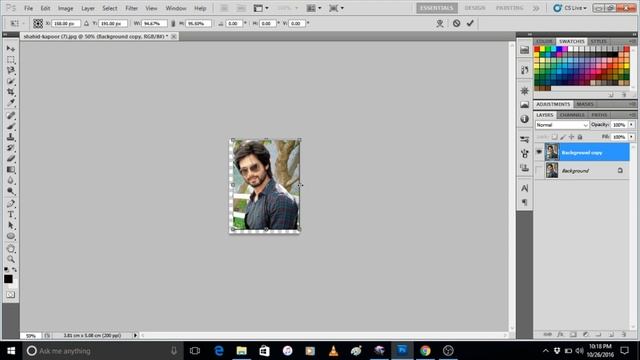Open the Arrange Documents dropdown
The height and width of the screenshot is (360, 640).
pos(313,8)
